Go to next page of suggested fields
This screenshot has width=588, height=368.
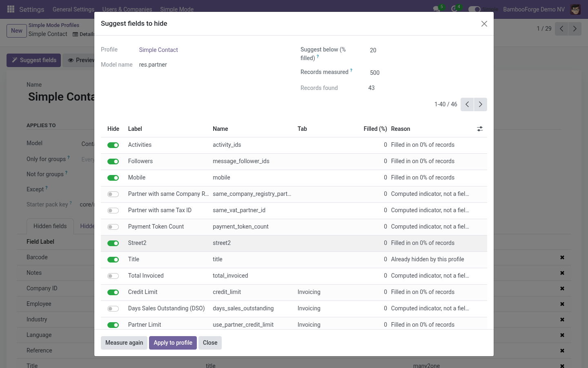(x=481, y=104)
